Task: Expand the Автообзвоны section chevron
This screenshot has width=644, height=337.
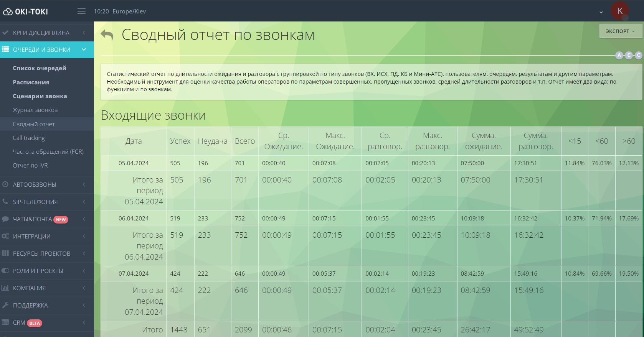Action: (x=84, y=184)
